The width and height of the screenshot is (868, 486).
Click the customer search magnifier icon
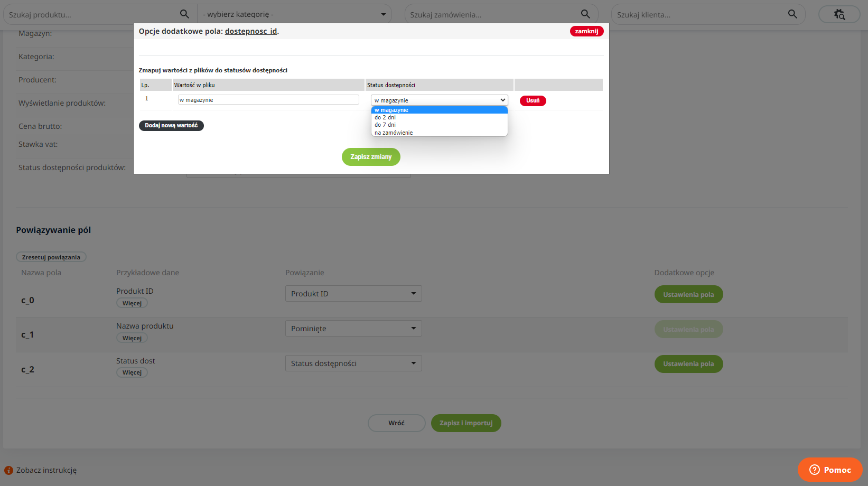(792, 14)
